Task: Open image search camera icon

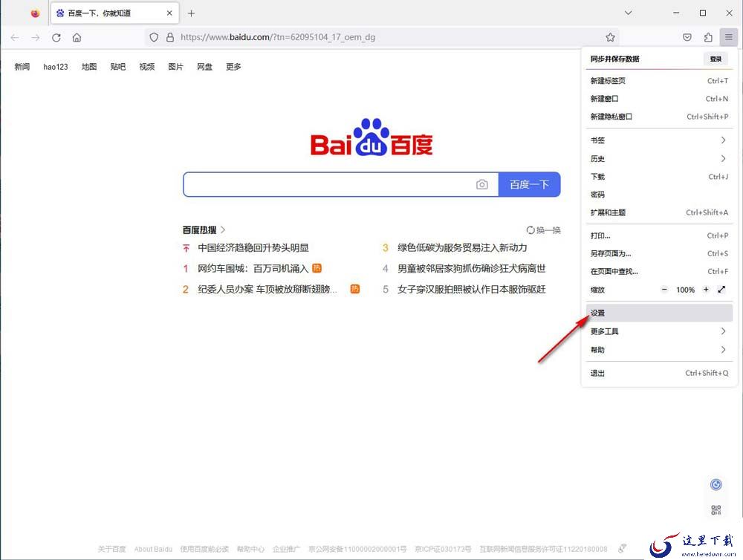Action: click(482, 184)
